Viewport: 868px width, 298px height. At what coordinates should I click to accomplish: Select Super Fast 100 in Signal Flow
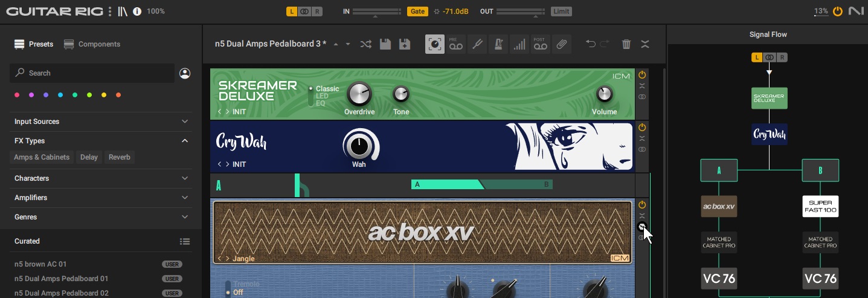[820, 207]
